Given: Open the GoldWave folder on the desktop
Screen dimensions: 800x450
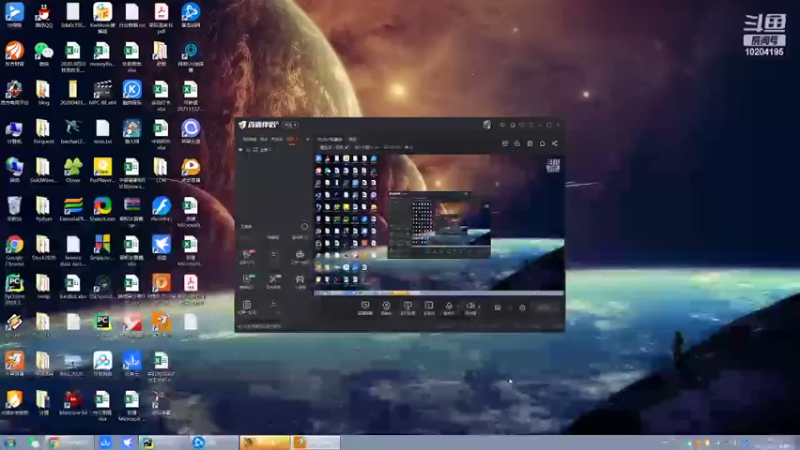Looking at the screenshot, I should (x=43, y=169).
